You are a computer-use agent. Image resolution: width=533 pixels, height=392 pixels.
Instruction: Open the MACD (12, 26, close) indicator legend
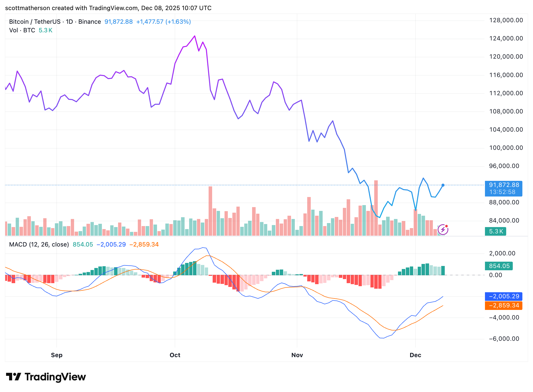39,244
